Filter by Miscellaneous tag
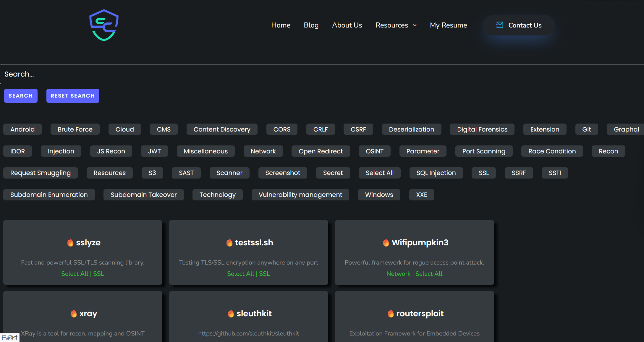Image resolution: width=644 pixels, height=342 pixels. (x=206, y=151)
